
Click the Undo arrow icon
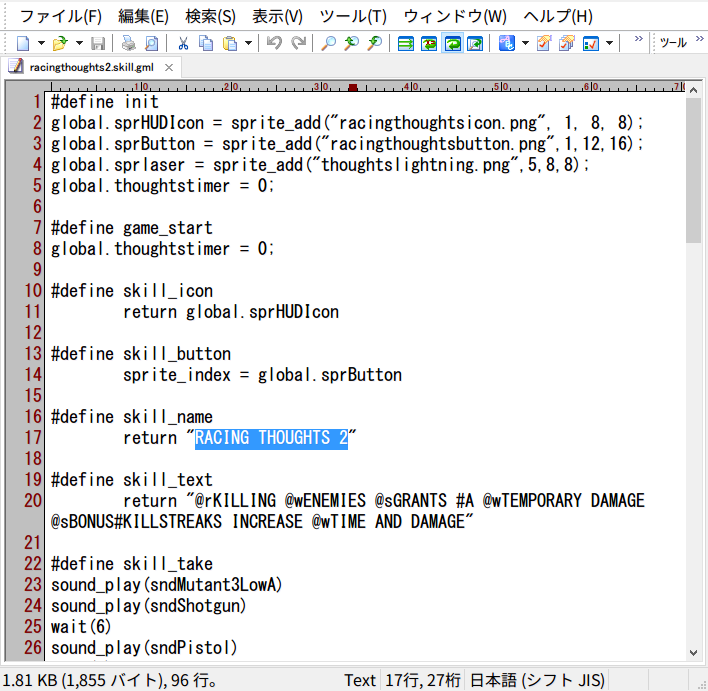274,43
